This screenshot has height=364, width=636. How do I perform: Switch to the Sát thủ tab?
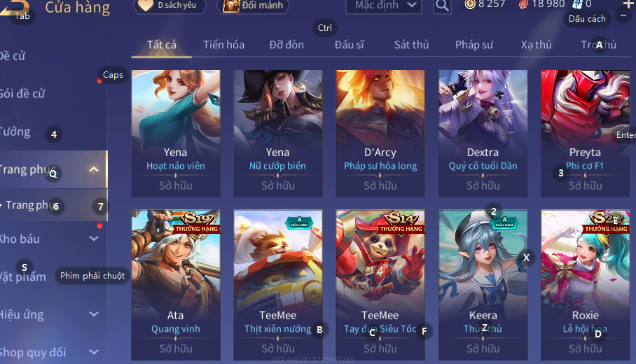tap(411, 45)
